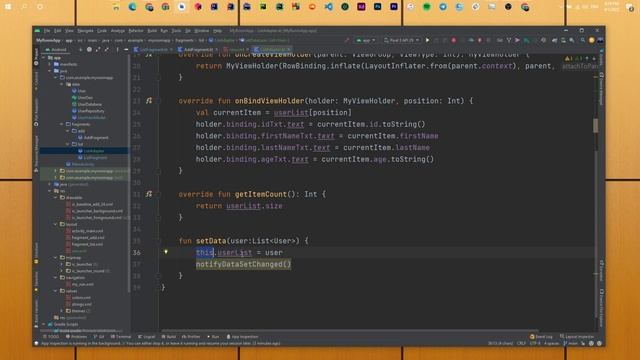Open the Logcat tool window button

click(147, 337)
